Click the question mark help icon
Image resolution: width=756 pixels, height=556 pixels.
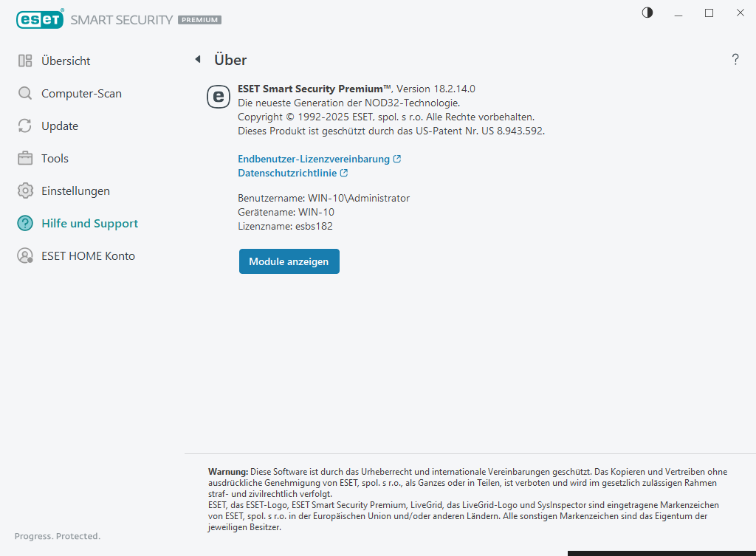pos(735,60)
